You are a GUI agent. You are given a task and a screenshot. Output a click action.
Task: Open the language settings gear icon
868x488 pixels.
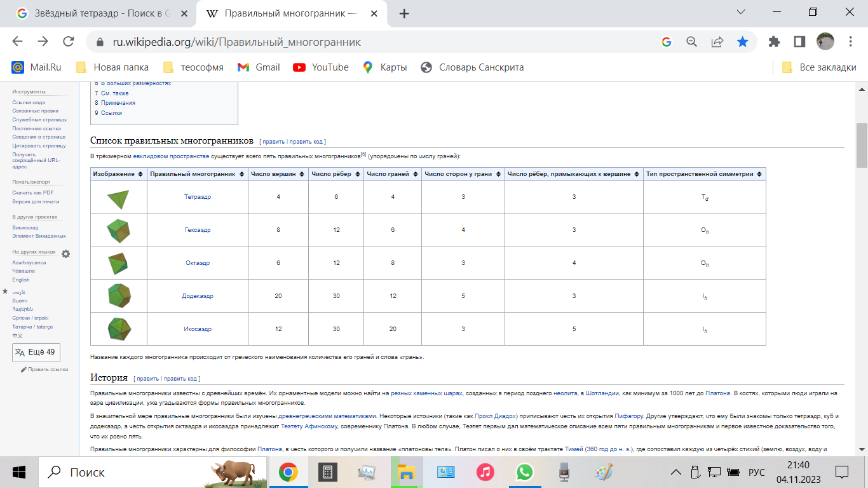(x=65, y=254)
